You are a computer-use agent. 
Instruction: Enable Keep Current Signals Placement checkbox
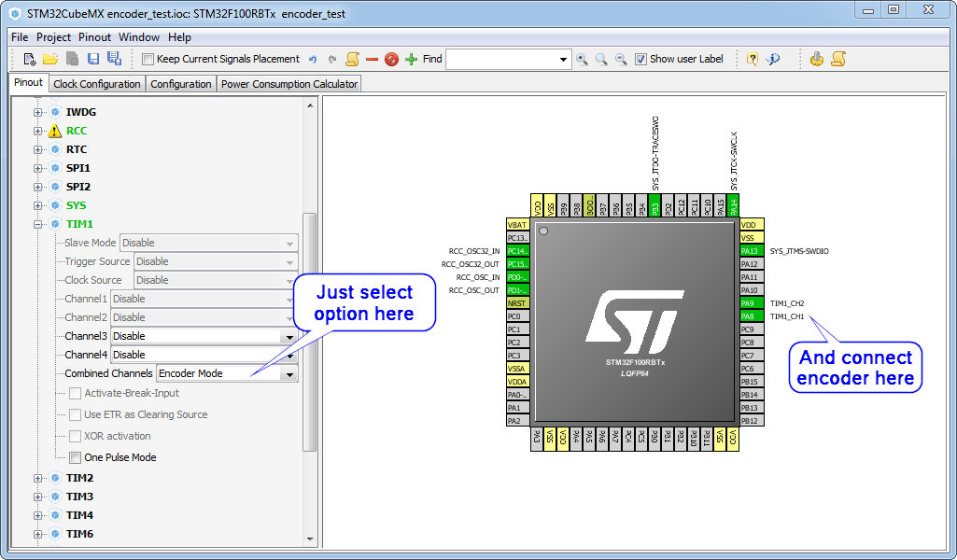[148, 59]
